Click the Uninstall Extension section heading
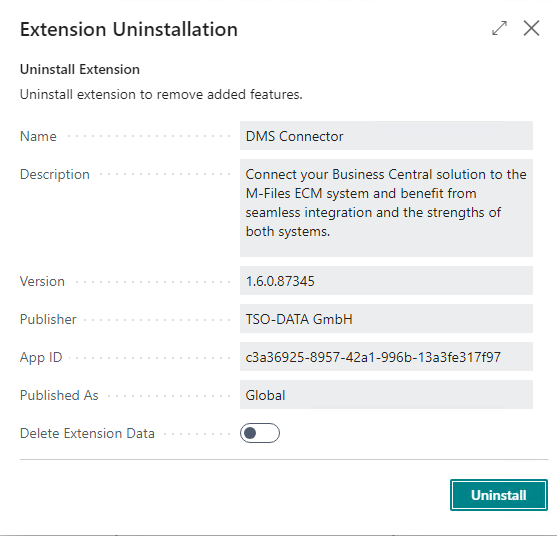 tap(80, 69)
